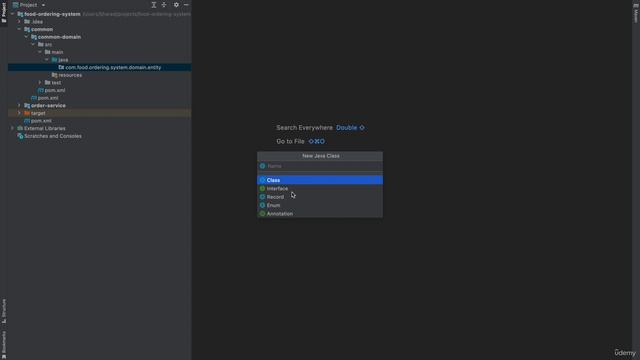
Task: Open the Project side tab
Action: pyautogui.click(x=4, y=13)
